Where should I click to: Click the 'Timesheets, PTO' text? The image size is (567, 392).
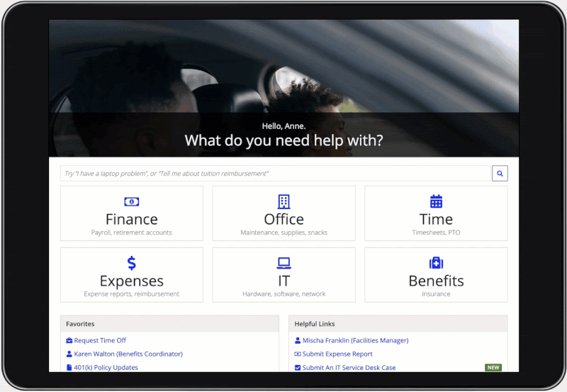tap(436, 233)
